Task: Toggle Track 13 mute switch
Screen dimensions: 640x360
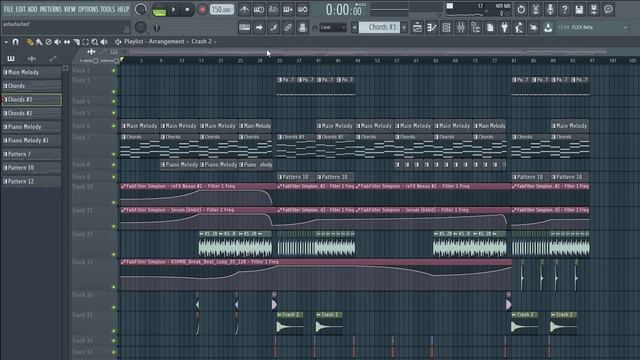Action: pos(114,287)
